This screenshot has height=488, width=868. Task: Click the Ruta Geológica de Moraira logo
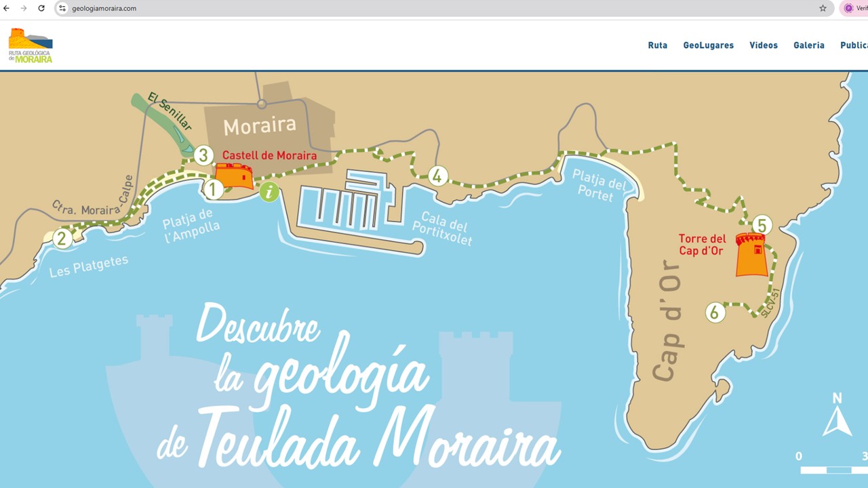[x=30, y=45]
